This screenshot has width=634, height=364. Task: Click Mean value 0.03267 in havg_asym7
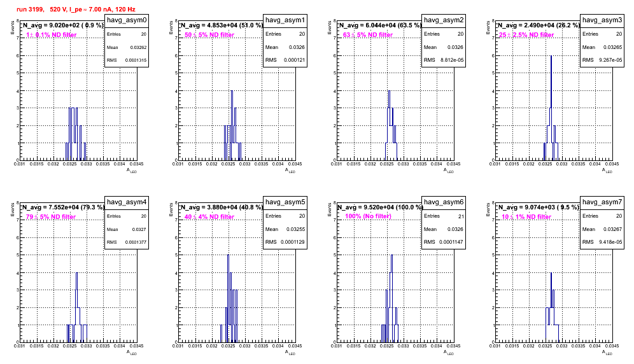click(614, 229)
